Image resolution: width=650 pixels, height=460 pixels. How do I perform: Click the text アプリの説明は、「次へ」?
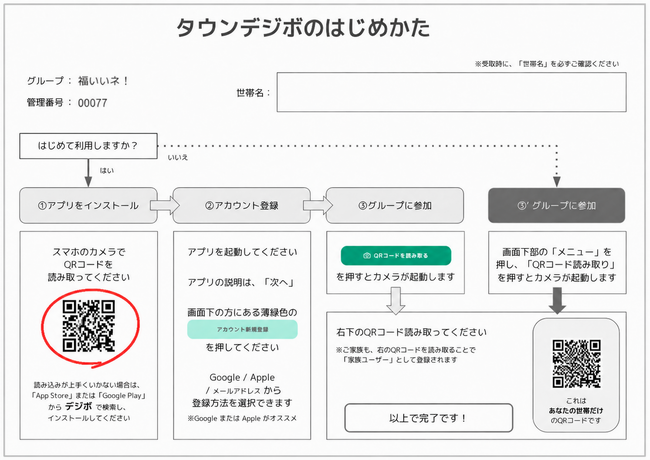[241, 283]
